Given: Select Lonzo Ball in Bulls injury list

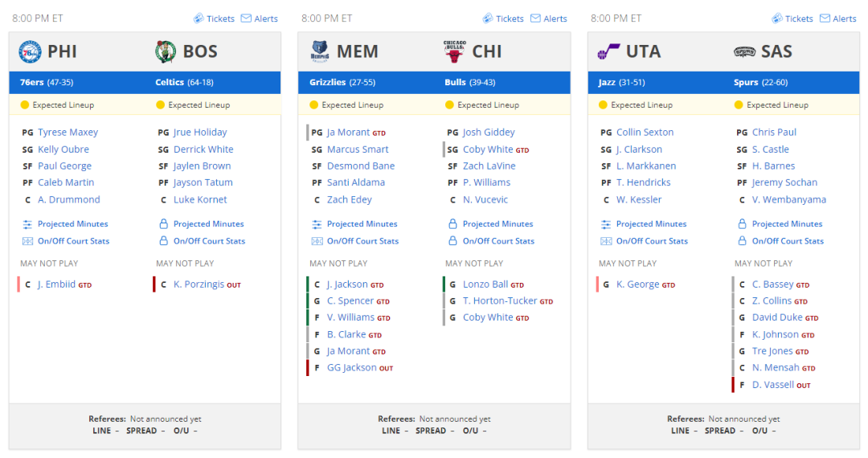Looking at the screenshot, I should tap(485, 284).
